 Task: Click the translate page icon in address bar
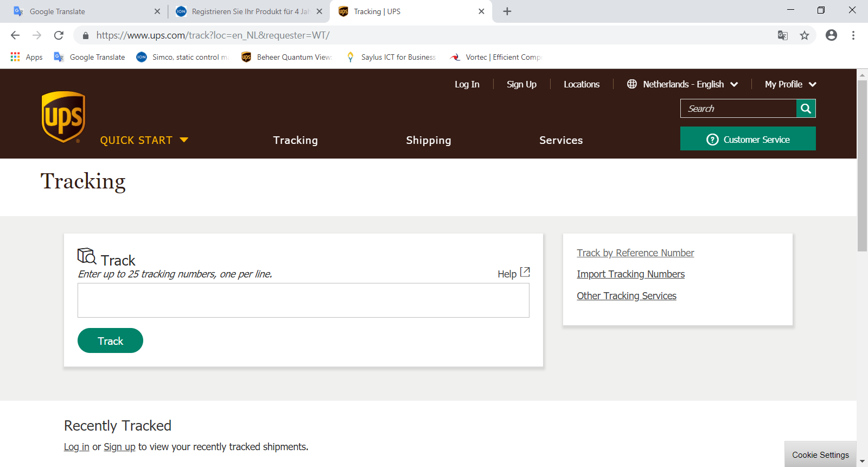coord(782,35)
